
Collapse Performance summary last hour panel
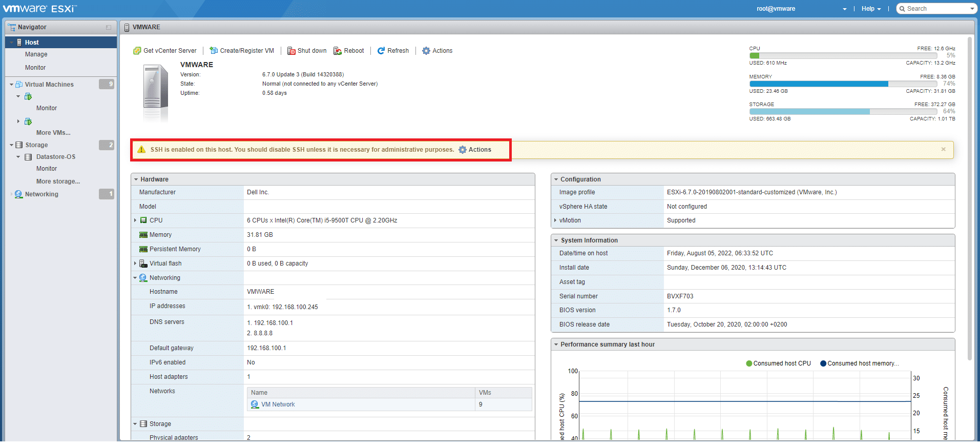coord(556,344)
